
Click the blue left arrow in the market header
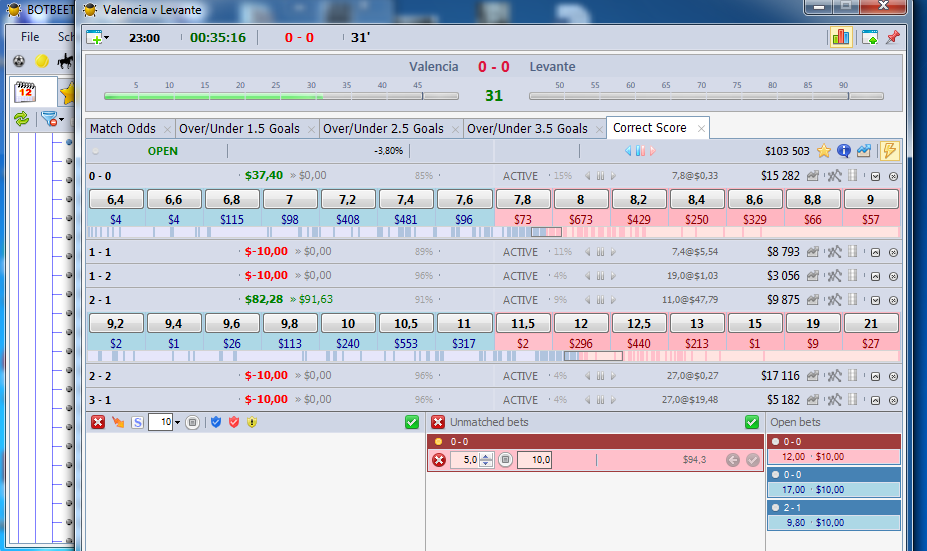628,151
